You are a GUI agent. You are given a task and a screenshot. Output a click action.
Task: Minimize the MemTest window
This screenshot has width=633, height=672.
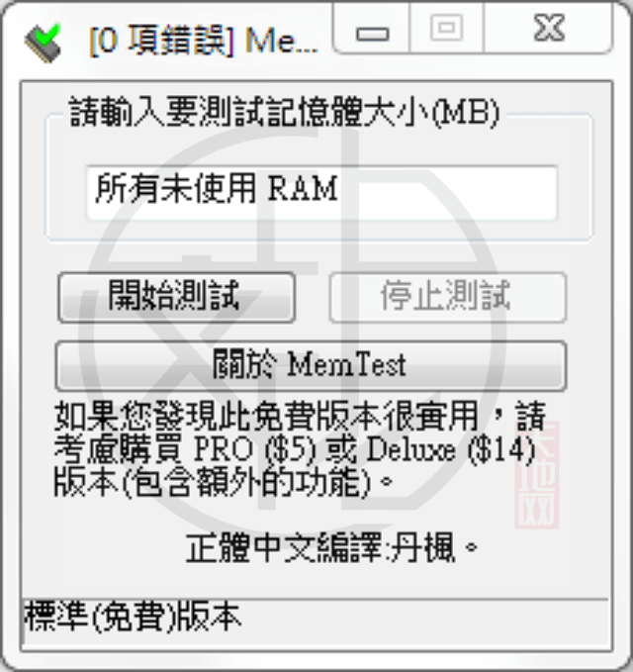pos(372,29)
